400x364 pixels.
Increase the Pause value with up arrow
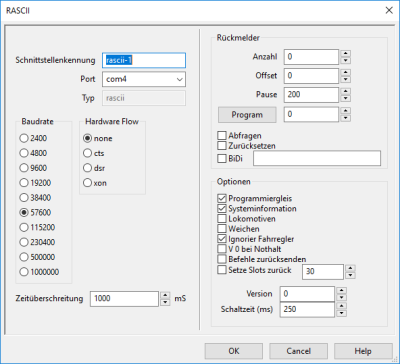(346, 91)
